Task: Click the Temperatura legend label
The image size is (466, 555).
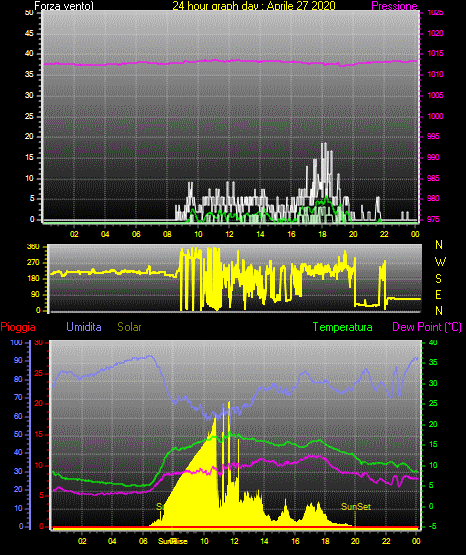Action: pyautogui.click(x=342, y=327)
